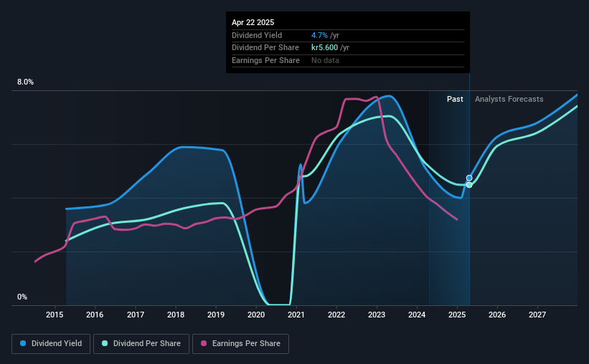This screenshot has height=364, width=589.
Task: Toggle the Earnings Per Share legend button
Action: coord(240,344)
